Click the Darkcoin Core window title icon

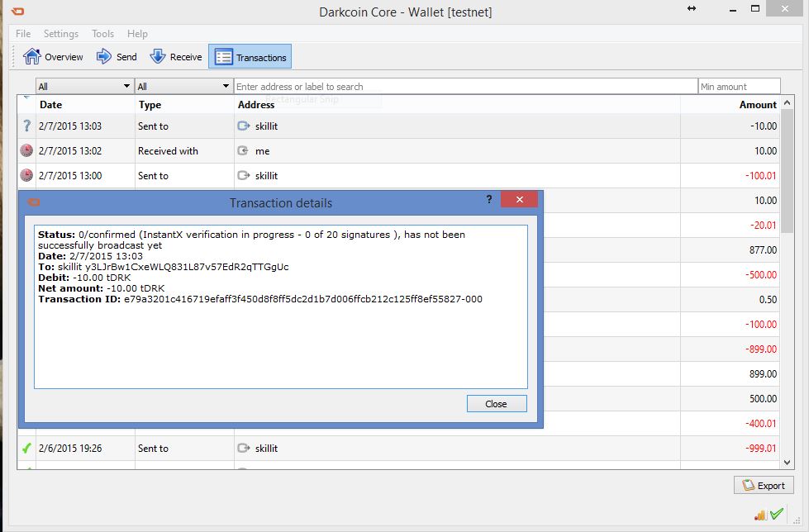(x=17, y=11)
